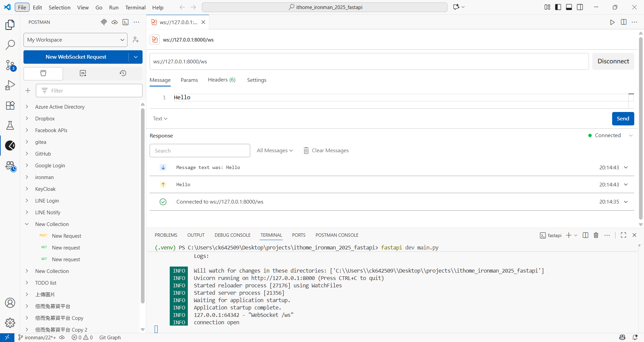Toggle the primary side bar layout button

[558, 7]
